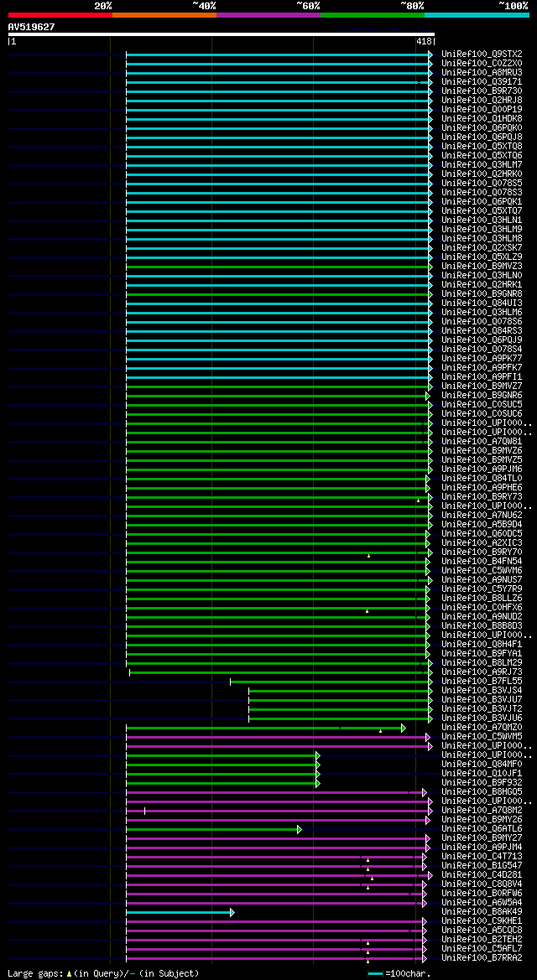Click the purple alignment bar for C5WVM5
Screen dimensions: 537x980
coord(278,738)
